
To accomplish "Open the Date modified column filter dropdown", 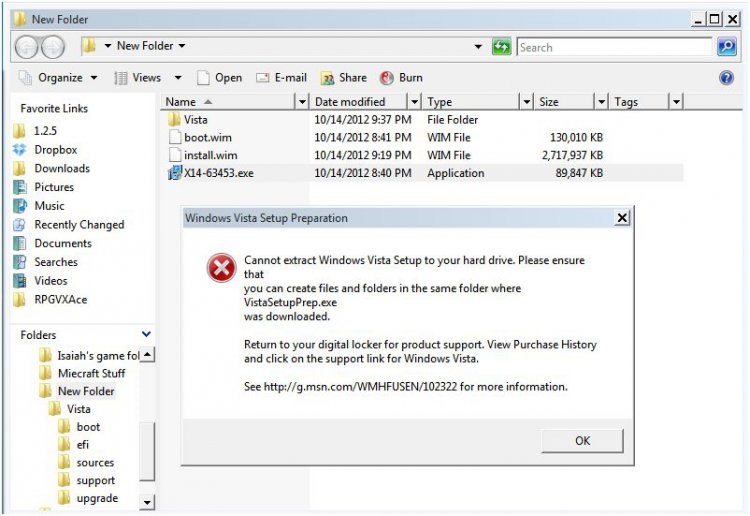I will click(x=414, y=102).
